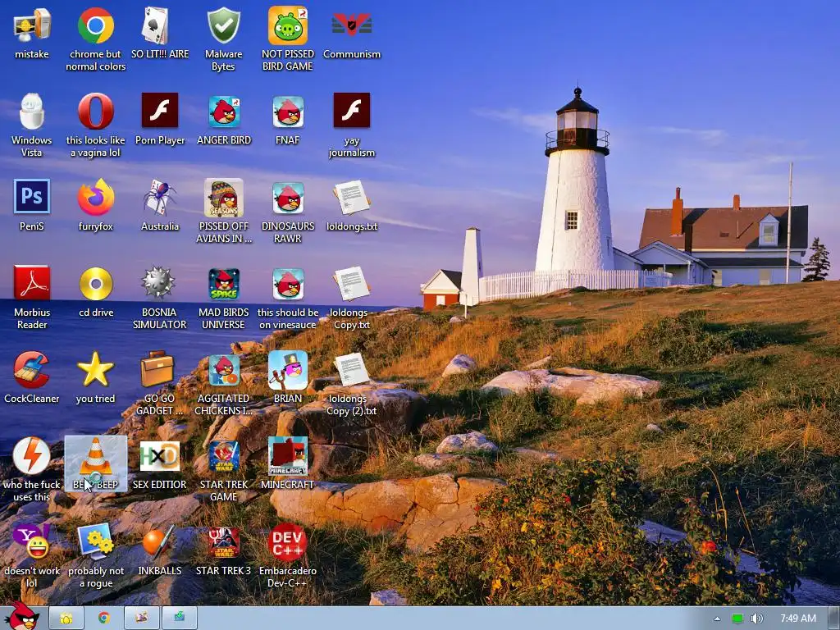
Task: Select the CCleaner brush icon
Action: click(32, 370)
